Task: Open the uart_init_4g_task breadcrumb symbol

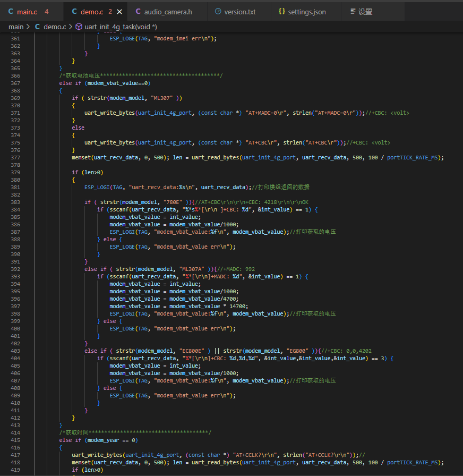Action: [121, 27]
